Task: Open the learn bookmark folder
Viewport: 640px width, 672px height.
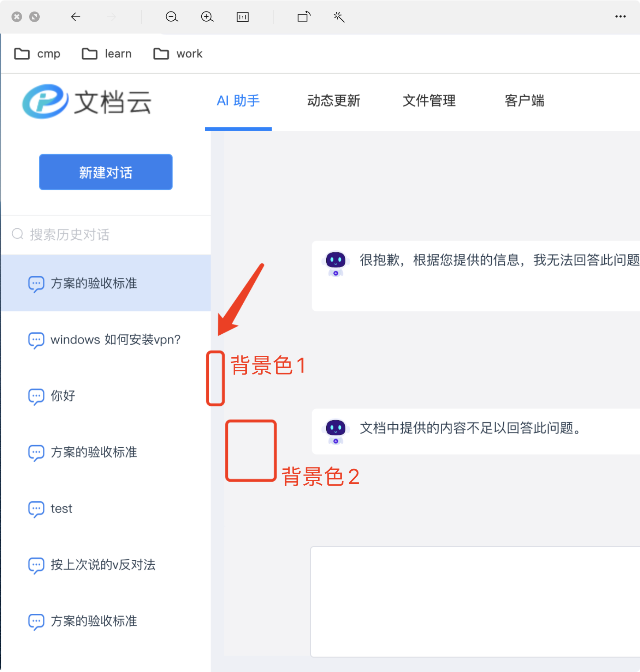Action: pos(107,54)
